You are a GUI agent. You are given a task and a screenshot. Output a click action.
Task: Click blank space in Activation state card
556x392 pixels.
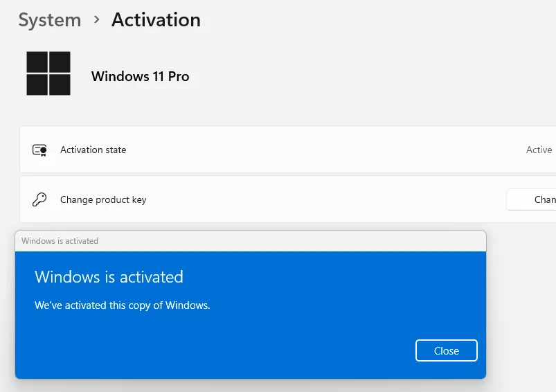(x=319, y=150)
